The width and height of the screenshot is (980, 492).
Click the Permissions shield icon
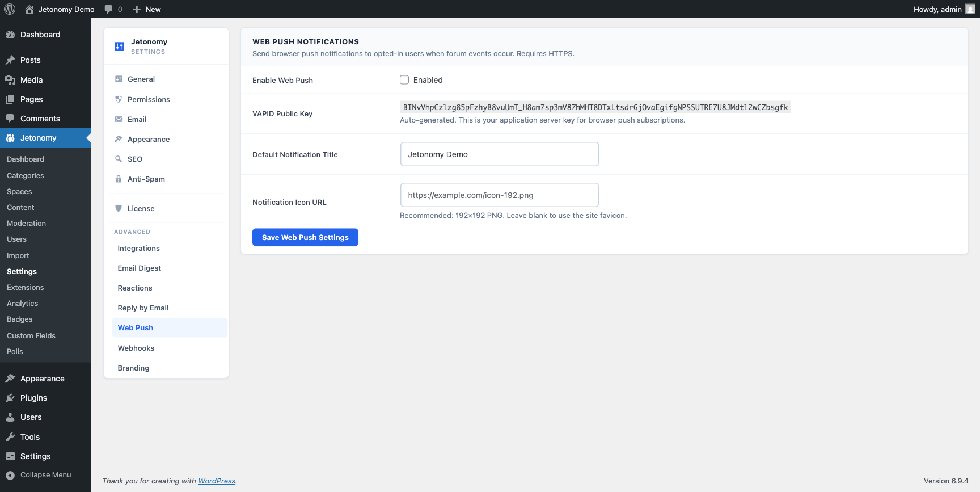(119, 99)
